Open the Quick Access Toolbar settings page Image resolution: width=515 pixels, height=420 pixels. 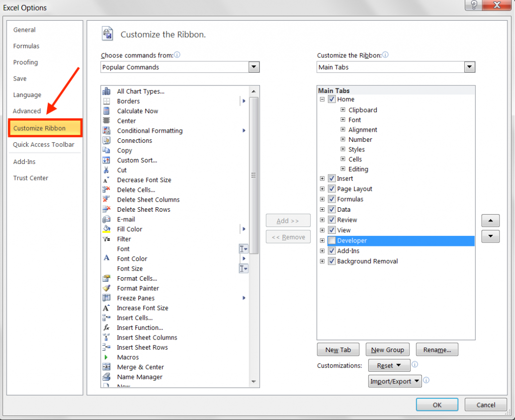43,144
